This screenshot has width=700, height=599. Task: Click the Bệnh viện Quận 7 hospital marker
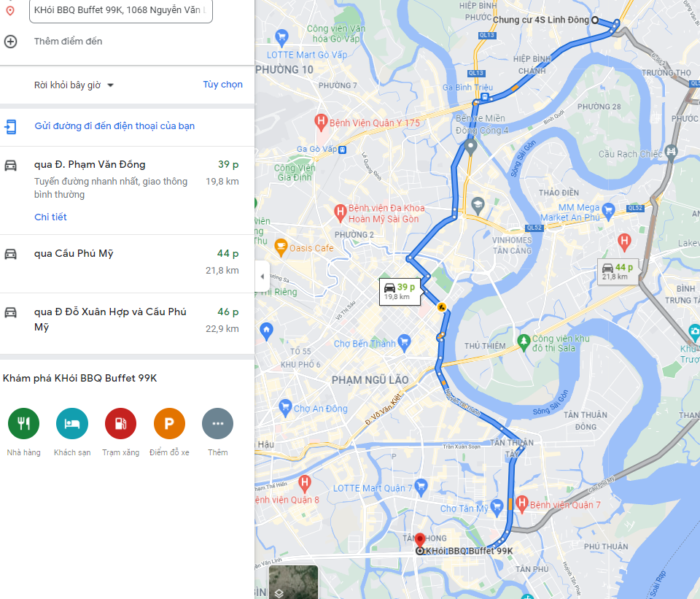point(522,503)
